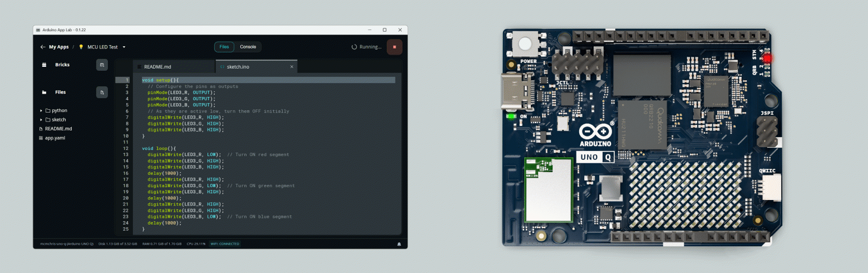868x273 pixels.
Task: Click the 'Configure the pins as outputs' comment
Action: pyautogui.click(x=193, y=86)
